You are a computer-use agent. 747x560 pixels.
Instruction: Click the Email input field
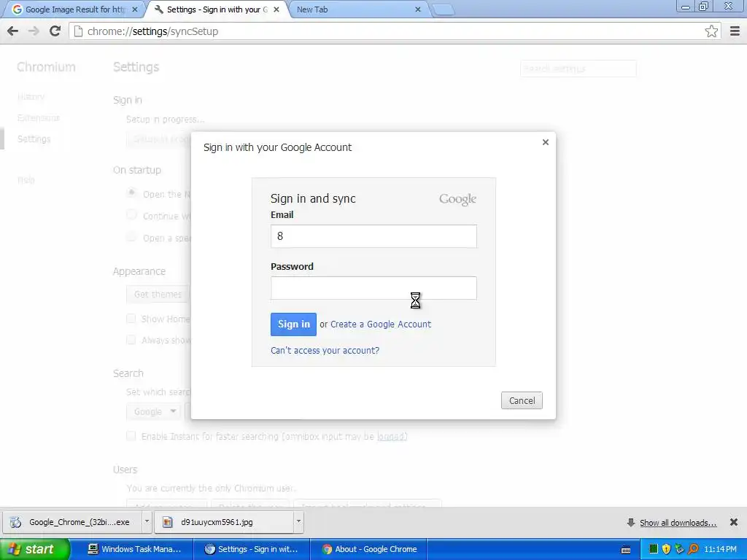(x=373, y=236)
